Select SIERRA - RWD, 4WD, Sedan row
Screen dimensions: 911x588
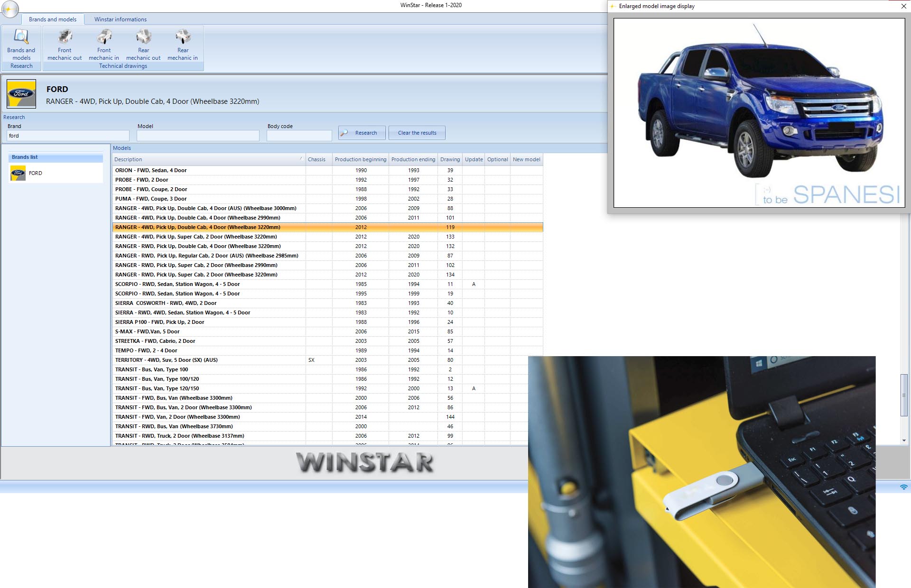point(327,312)
